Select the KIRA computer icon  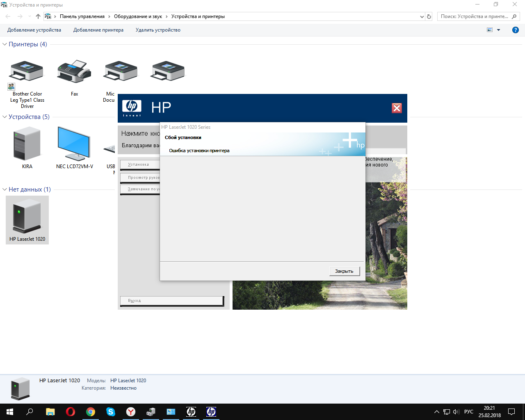click(x=27, y=144)
